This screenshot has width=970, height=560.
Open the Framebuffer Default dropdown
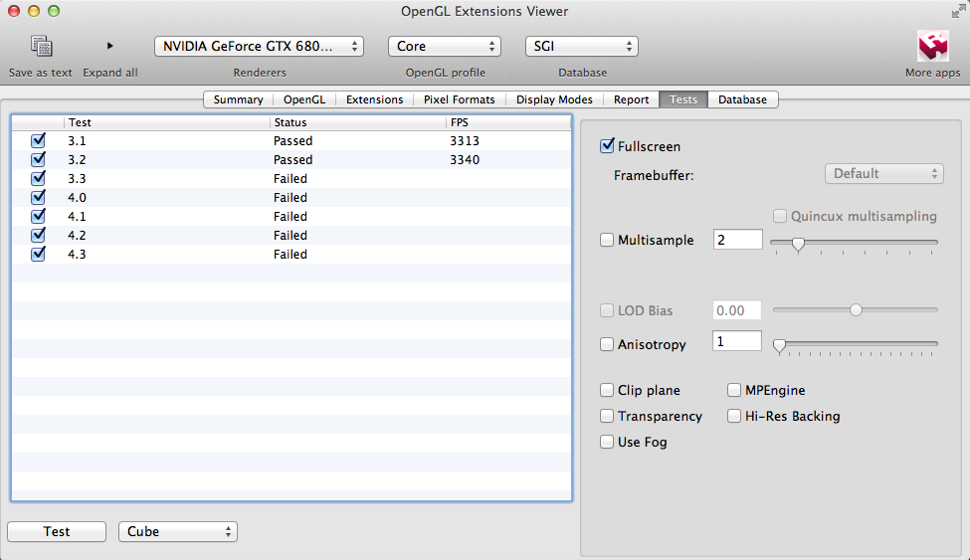pyautogui.click(x=884, y=174)
